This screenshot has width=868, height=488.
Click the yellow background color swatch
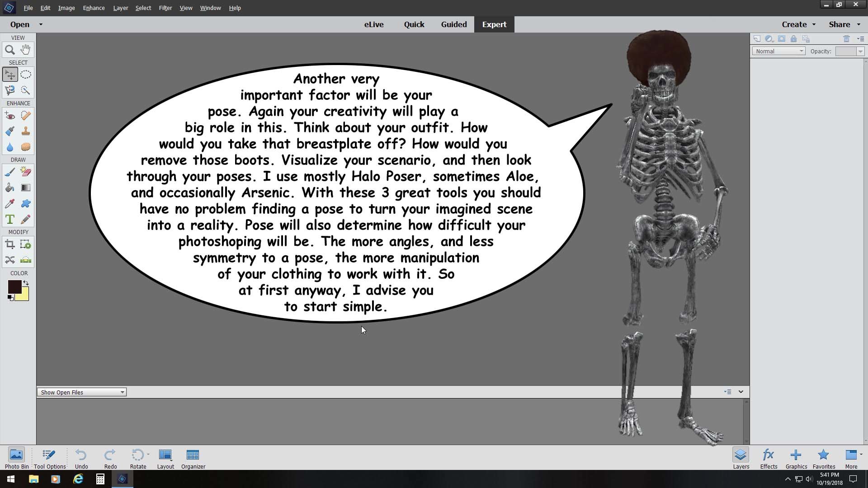pos(24,296)
